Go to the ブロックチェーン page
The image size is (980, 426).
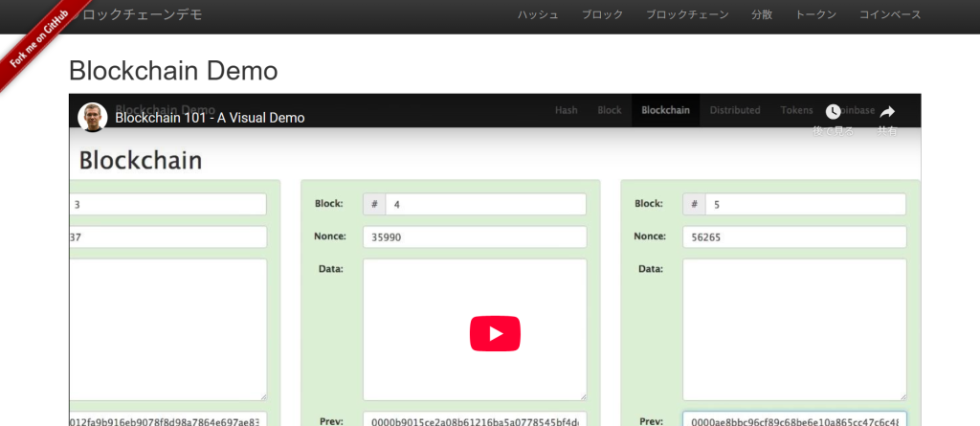click(x=687, y=15)
